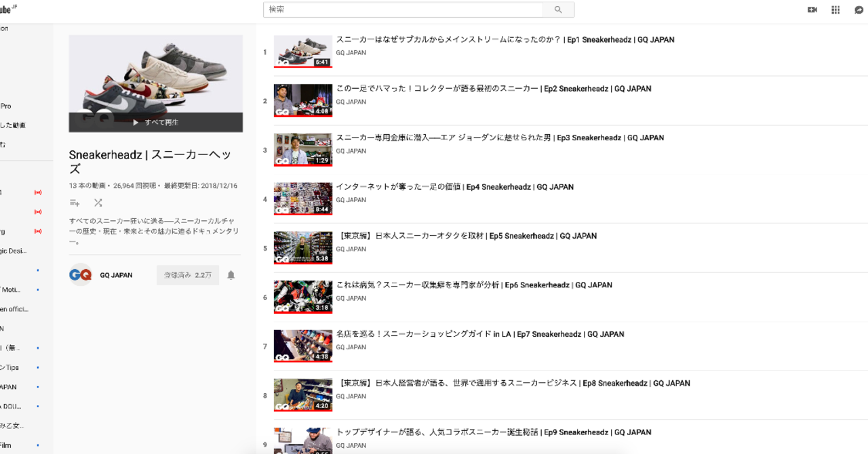Viewport: 868px width, 454px height.
Task: Open the Ep7 Sneakerheadz video title
Action: click(x=480, y=334)
